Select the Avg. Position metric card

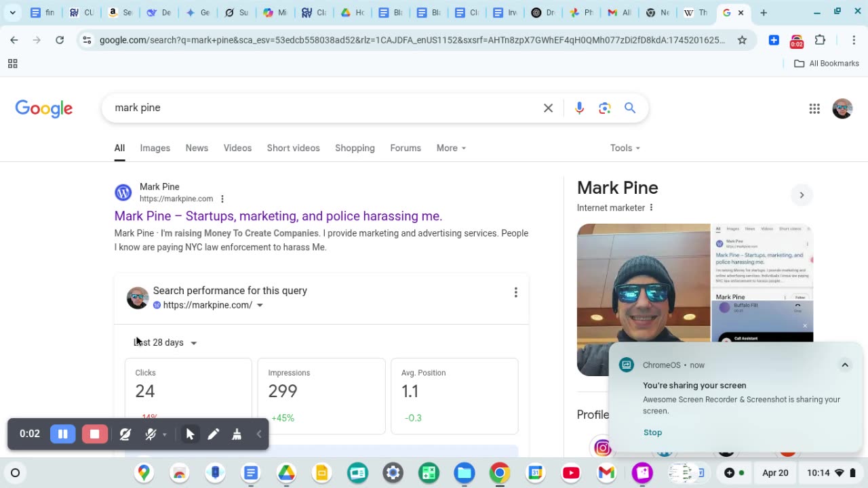[454, 396]
